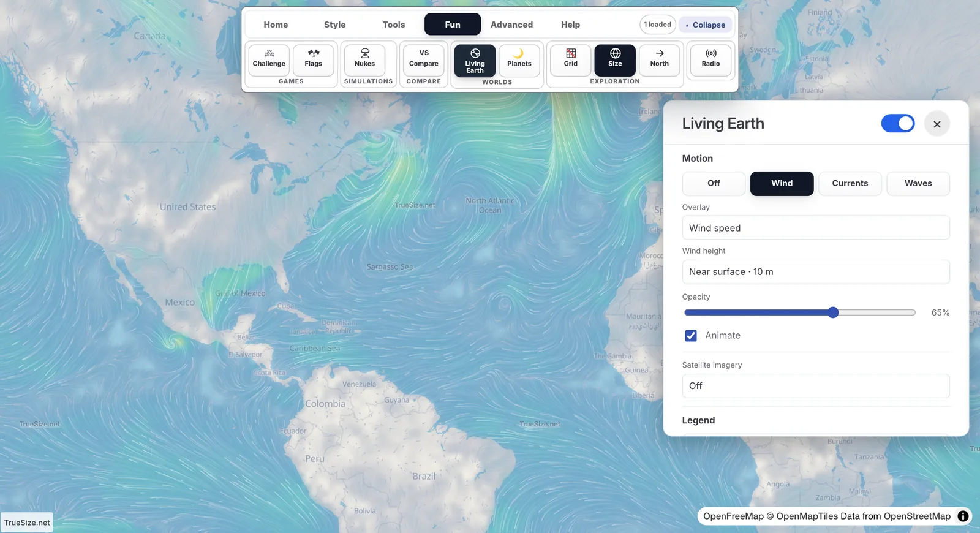Enable the Grid exploration tool

pos(571,59)
